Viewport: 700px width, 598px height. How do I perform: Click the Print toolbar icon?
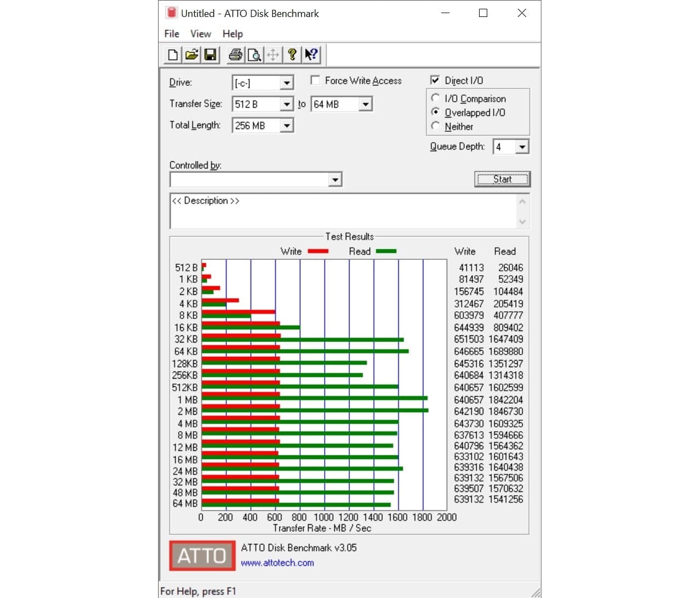coord(236,55)
